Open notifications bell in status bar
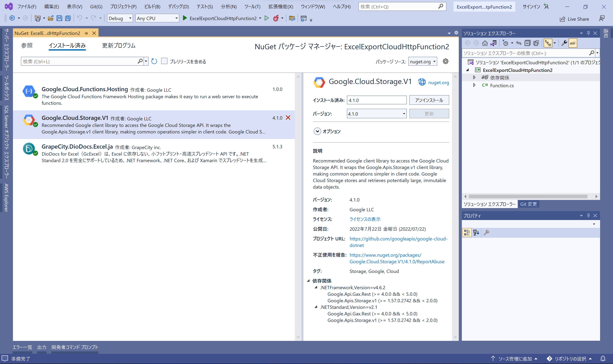The height and width of the screenshot is (364, 613). point(603,359)
